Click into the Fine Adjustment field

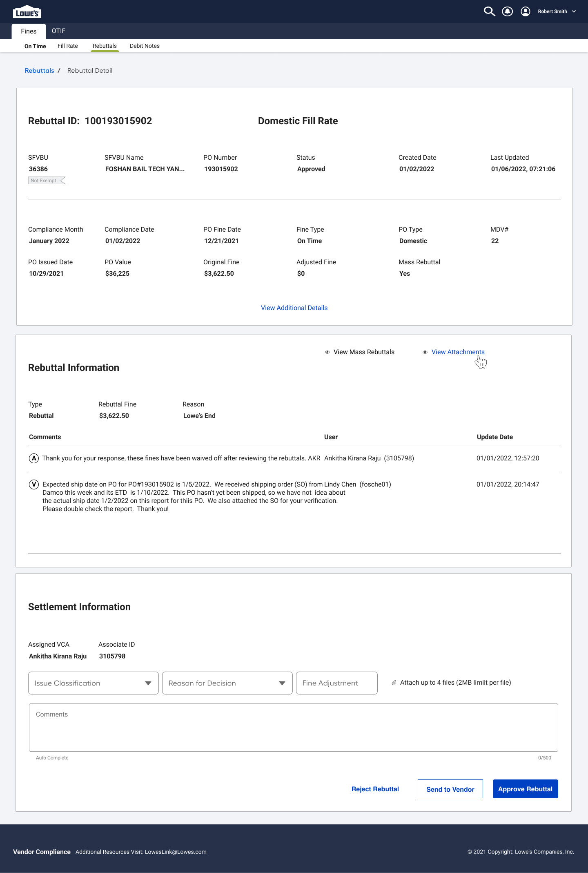click(x=336, y=683)
